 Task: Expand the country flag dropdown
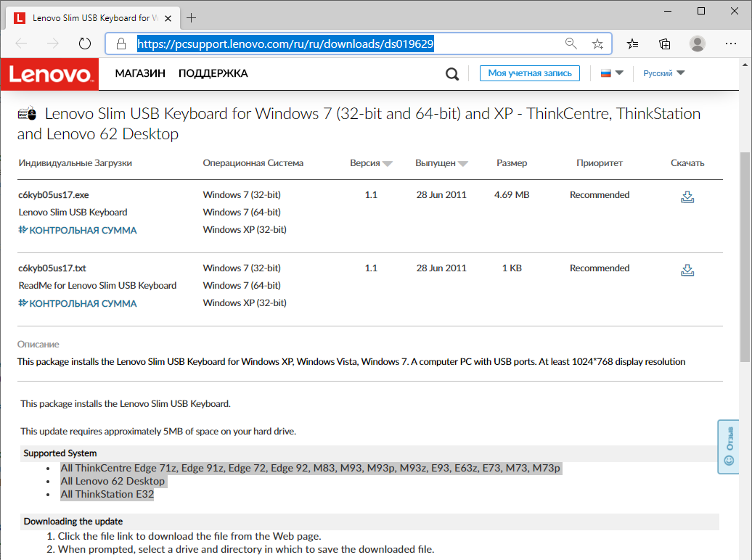coord(612,73)
